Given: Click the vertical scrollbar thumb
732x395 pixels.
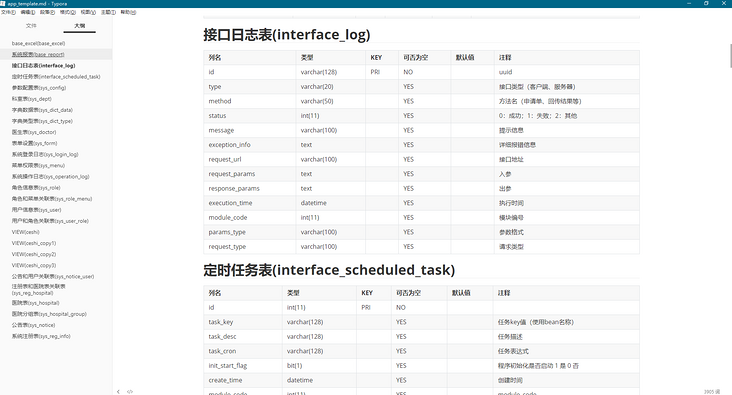Looking at the screenshot, I should (730, 56).
